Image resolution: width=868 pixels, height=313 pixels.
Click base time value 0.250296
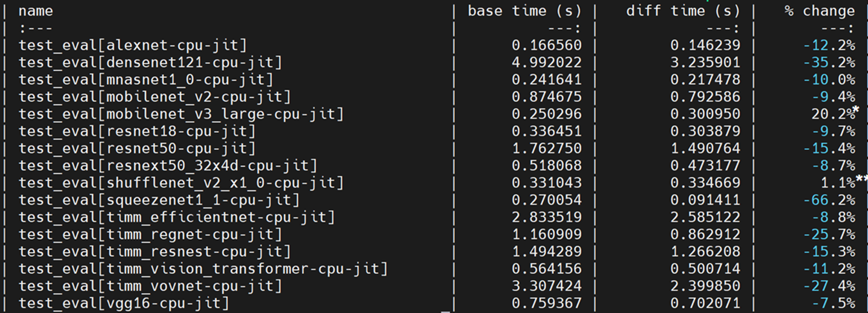click(546, 114)
